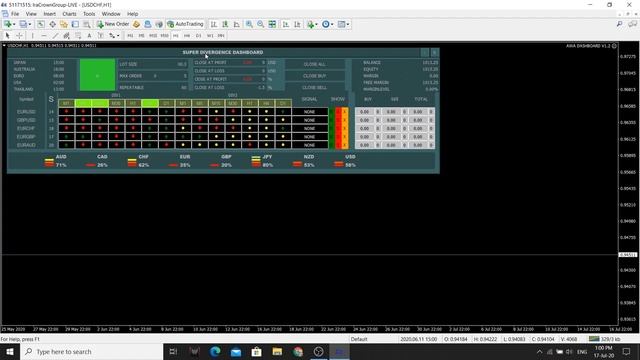The image size is (640, 360).
Task: Toggle the Market Watch window icon
Action: (41, 24)
